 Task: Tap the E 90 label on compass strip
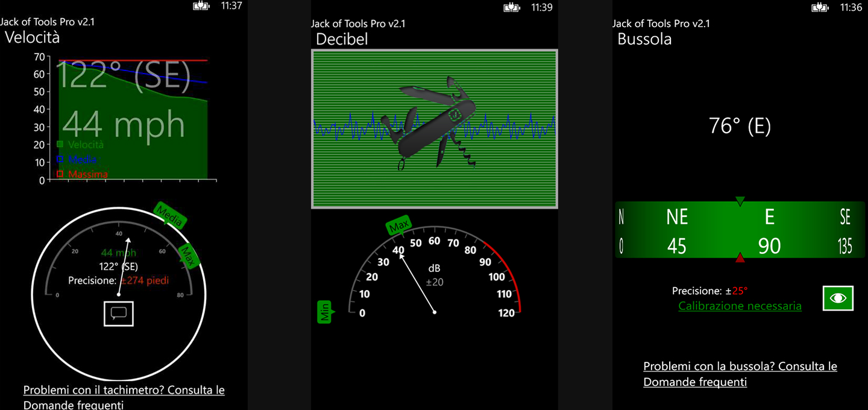769,231
